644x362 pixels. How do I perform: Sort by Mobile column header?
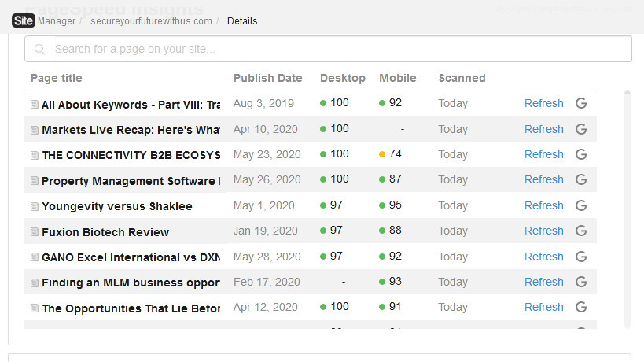coord(398,78)
